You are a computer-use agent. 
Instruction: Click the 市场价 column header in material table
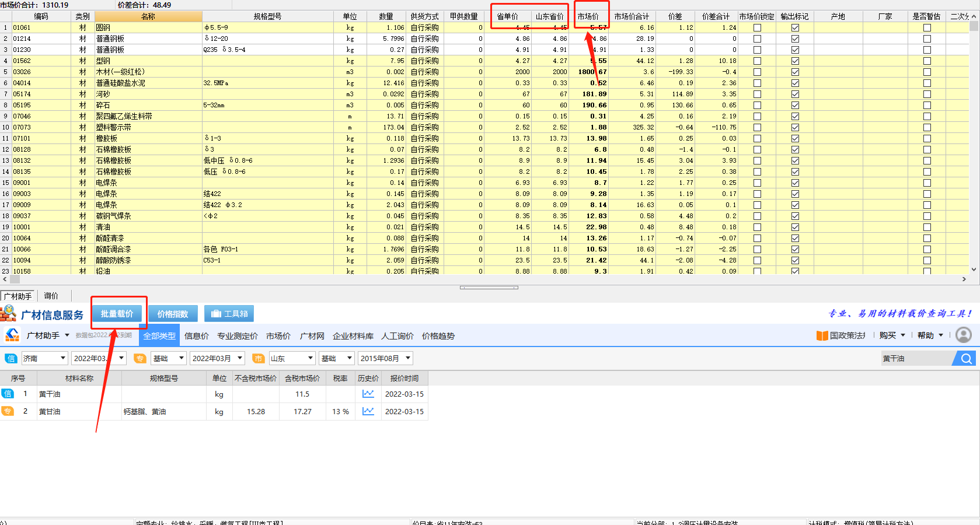[588, 16]
